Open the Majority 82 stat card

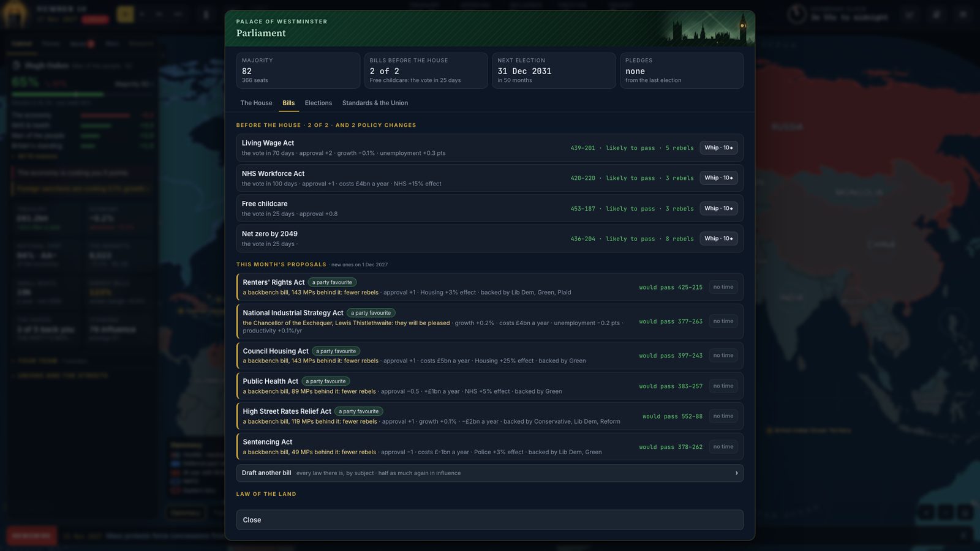(x=298, y=70)
